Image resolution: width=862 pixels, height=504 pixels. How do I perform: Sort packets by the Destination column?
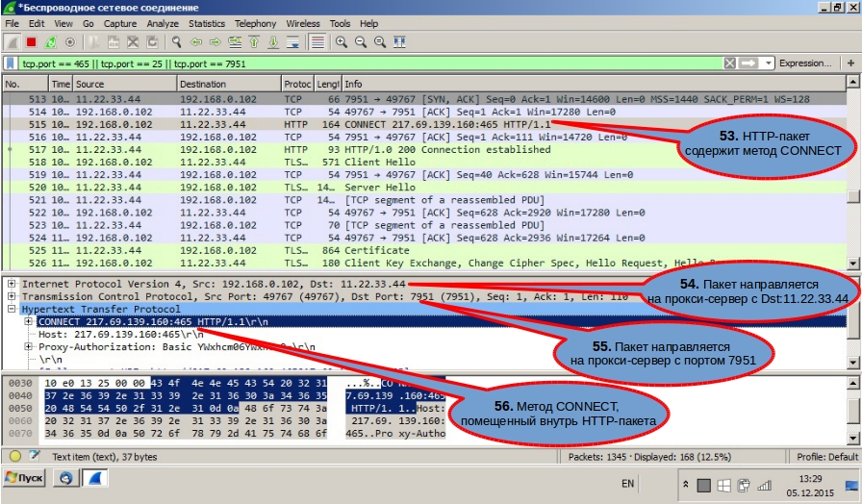tap(229, 84)
